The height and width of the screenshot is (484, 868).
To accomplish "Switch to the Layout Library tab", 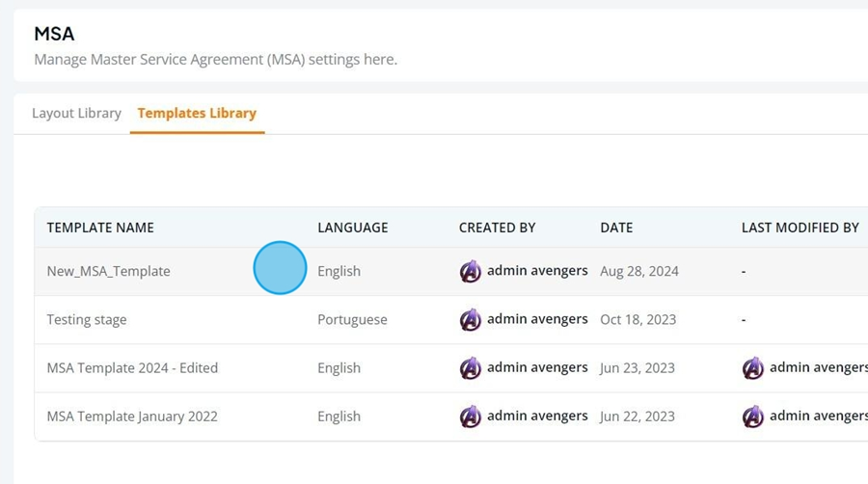I will [x=76, y=113].
